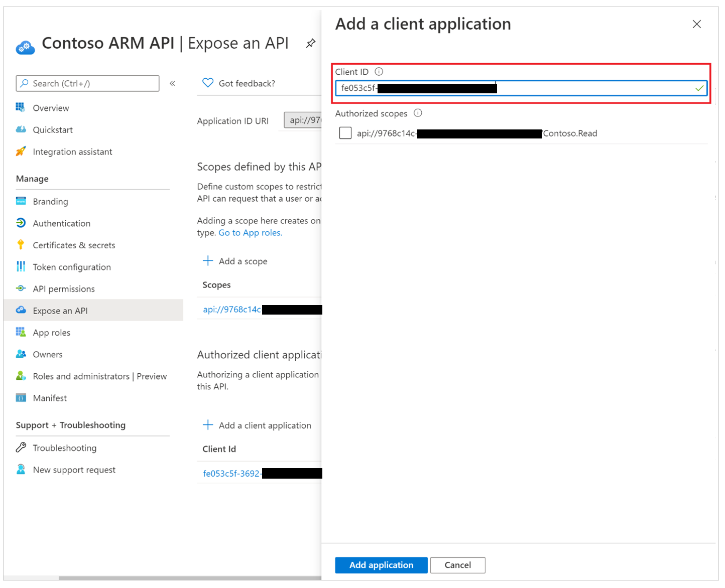
Task: Pin the Expose an API page
Action: pos(310,43)
